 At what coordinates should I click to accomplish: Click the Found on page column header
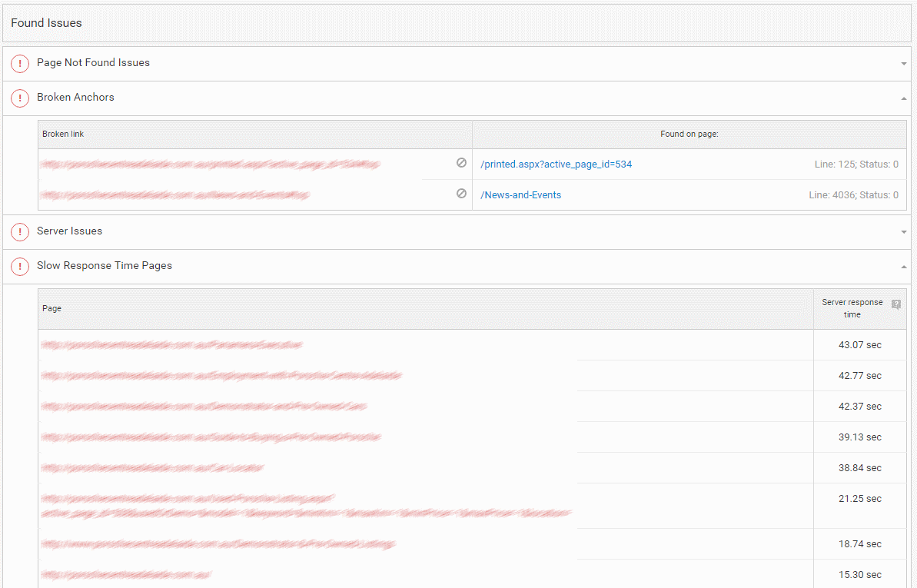tap(689, 134)
